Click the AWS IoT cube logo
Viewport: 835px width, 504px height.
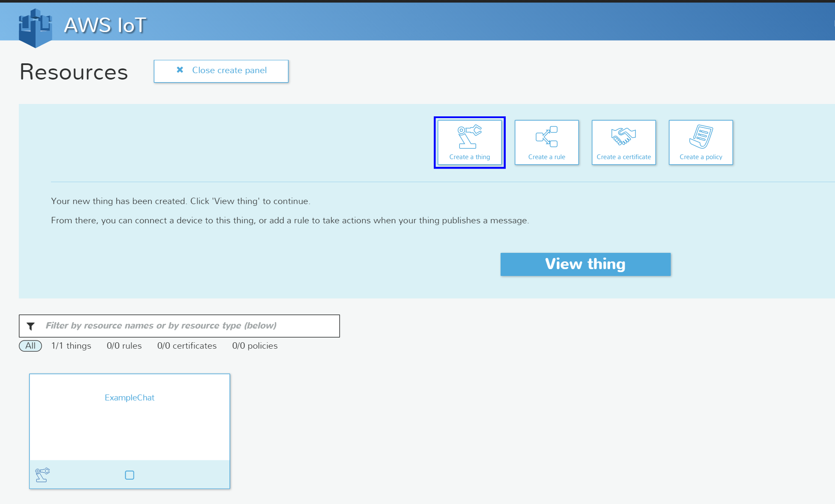35,27
